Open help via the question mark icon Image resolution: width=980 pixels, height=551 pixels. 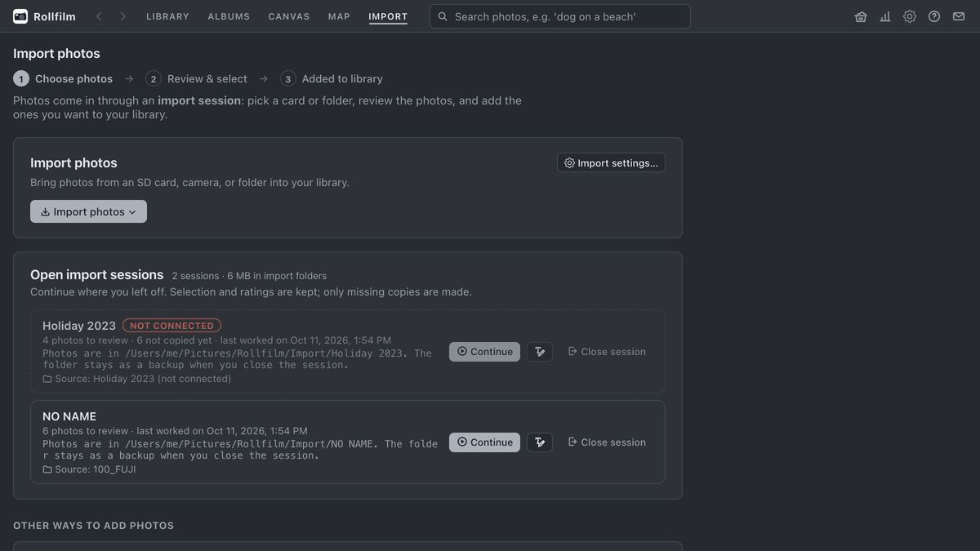934,16
